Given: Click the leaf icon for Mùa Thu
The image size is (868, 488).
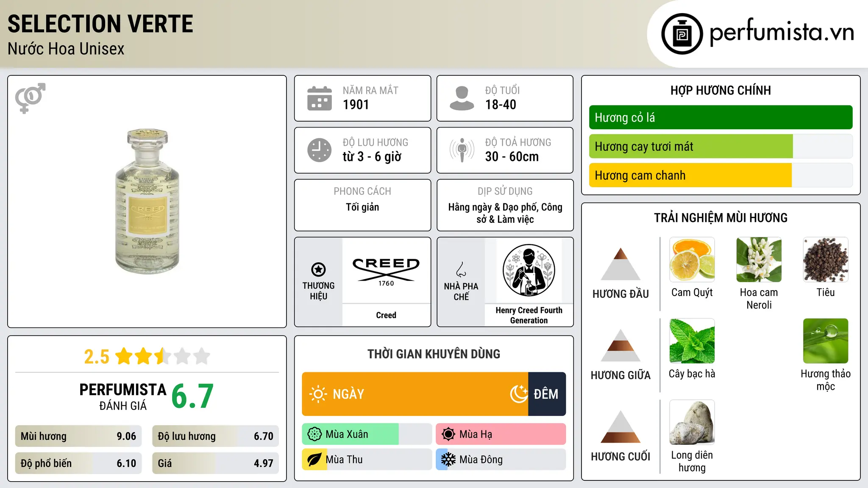Looking at the screenshot, I should 314,460.
